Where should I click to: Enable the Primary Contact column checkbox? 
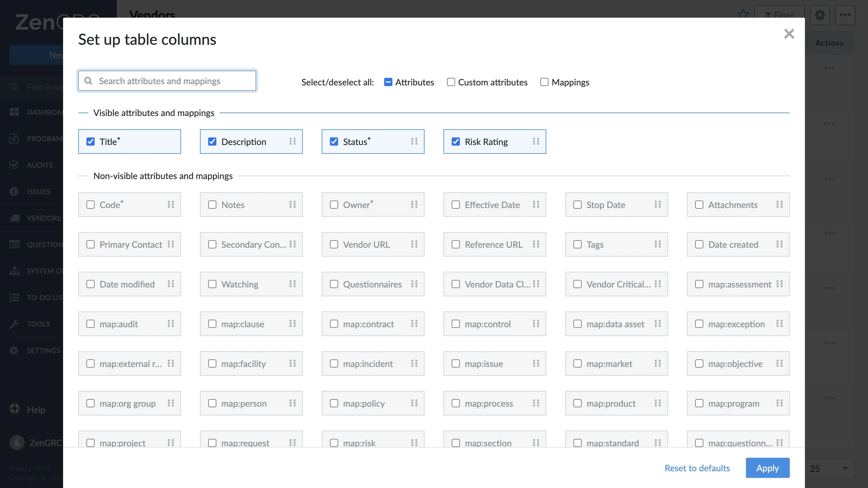pyautogui.click(x=90, y=244)
